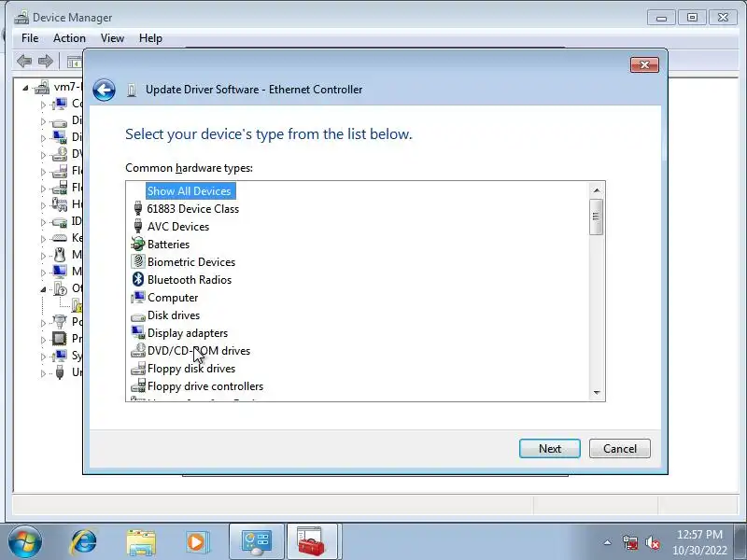Click the vm7 computer root node icon

[42, 87]
